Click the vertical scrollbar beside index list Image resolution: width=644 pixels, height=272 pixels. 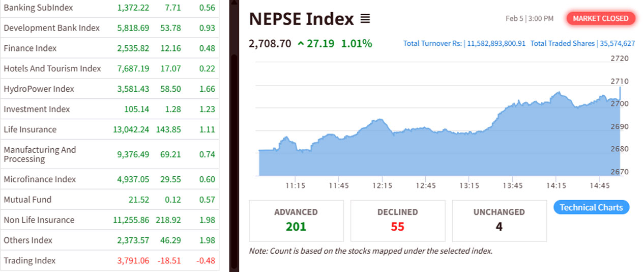[234, 153]
